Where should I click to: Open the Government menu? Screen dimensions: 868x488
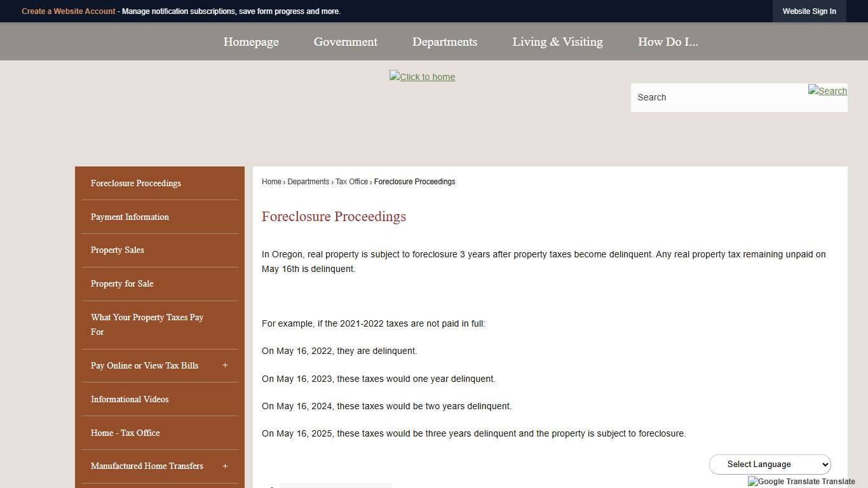[x=345, y=41]
